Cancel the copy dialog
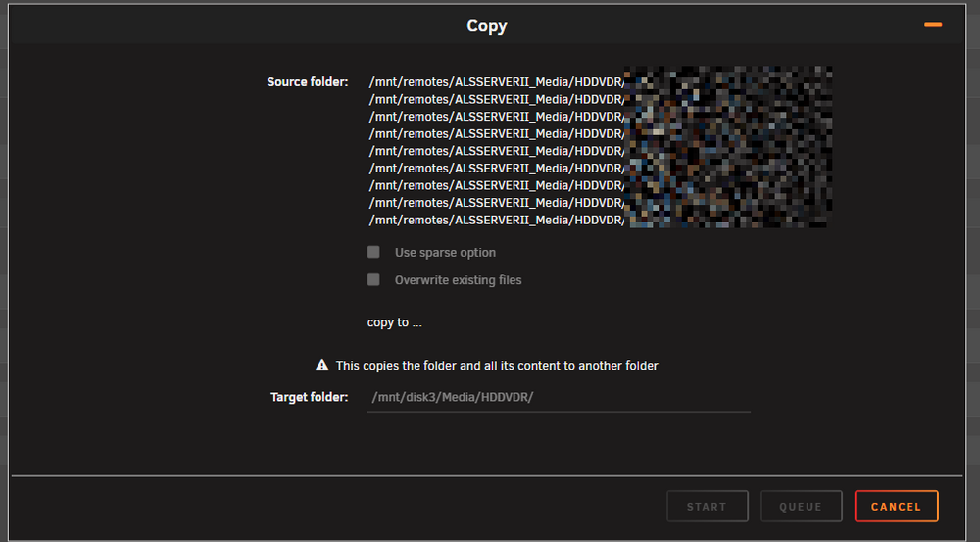Screen dimensions: 980x542 (x=897, y=507)
